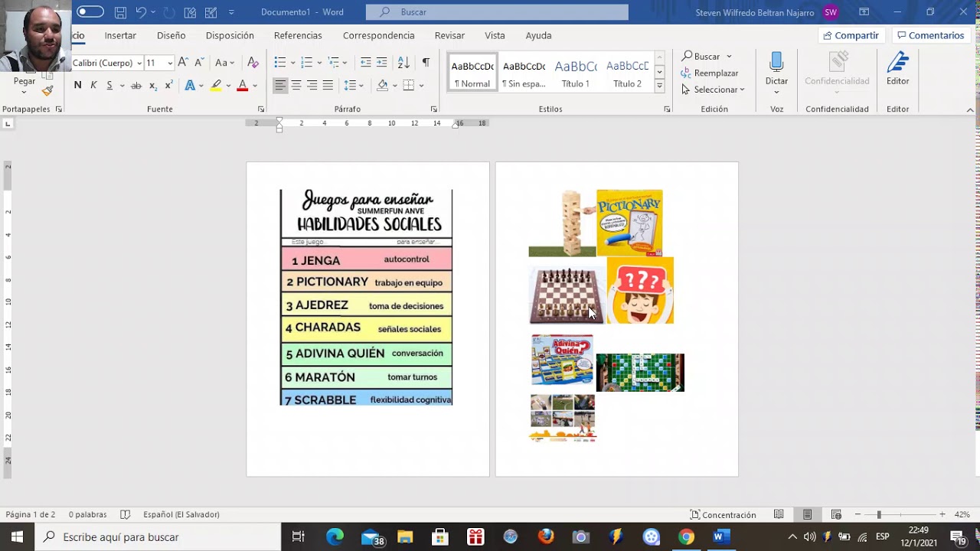Viewport: 980px width, 551px height.
Task: Toggle bold (N) formatting
Action: coord(77,85)
